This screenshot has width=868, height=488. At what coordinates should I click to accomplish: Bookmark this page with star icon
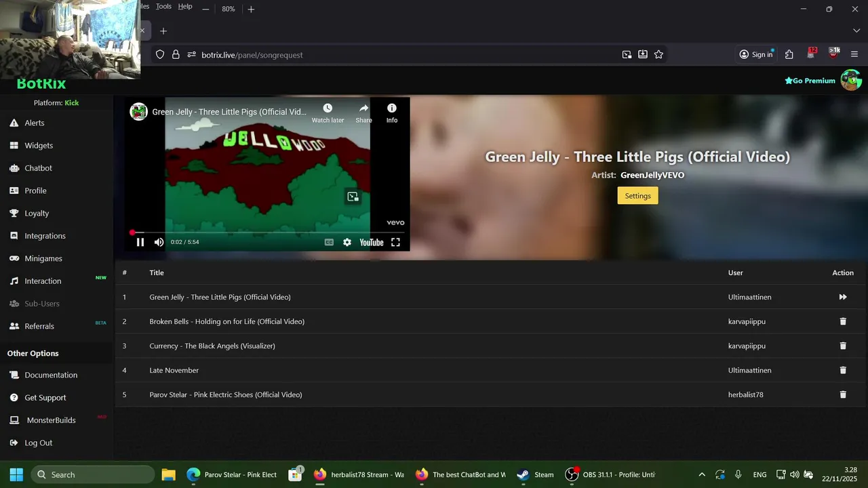[x=658, y=55]
